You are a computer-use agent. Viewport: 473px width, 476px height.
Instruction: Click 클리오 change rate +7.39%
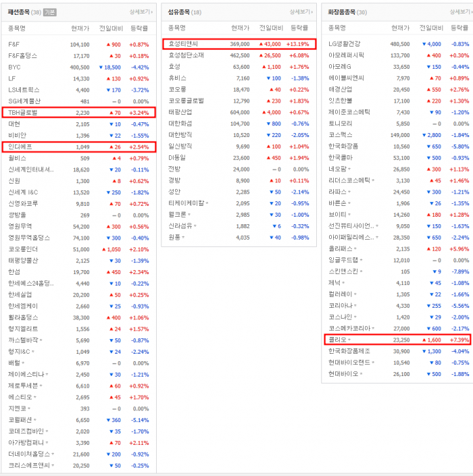point(459,340)
